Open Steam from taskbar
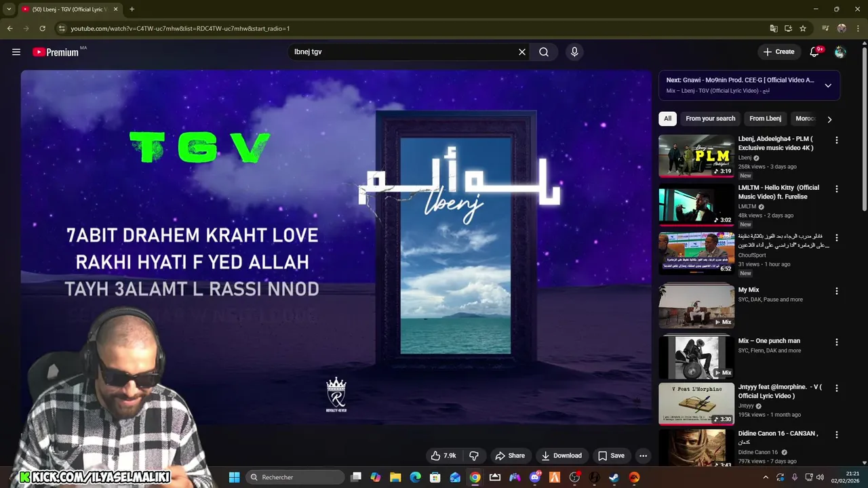The width and height of the screenshot is (868, 488). [x=614, y=477]
